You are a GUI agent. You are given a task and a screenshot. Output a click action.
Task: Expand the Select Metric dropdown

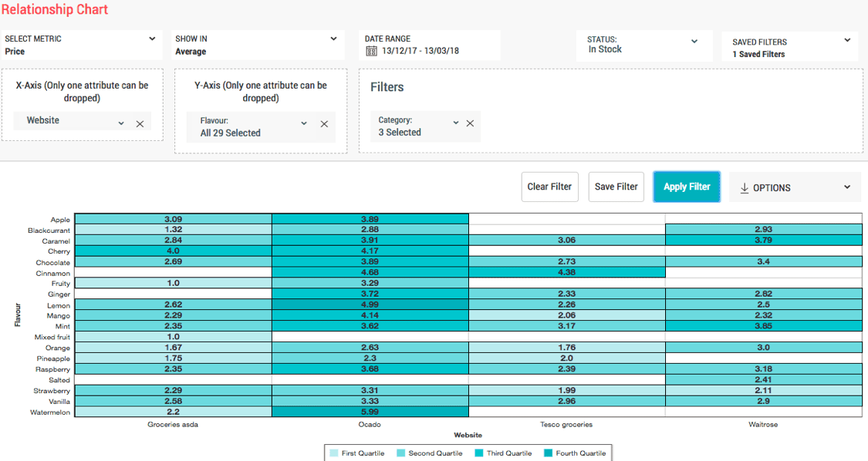click(152, 39)
